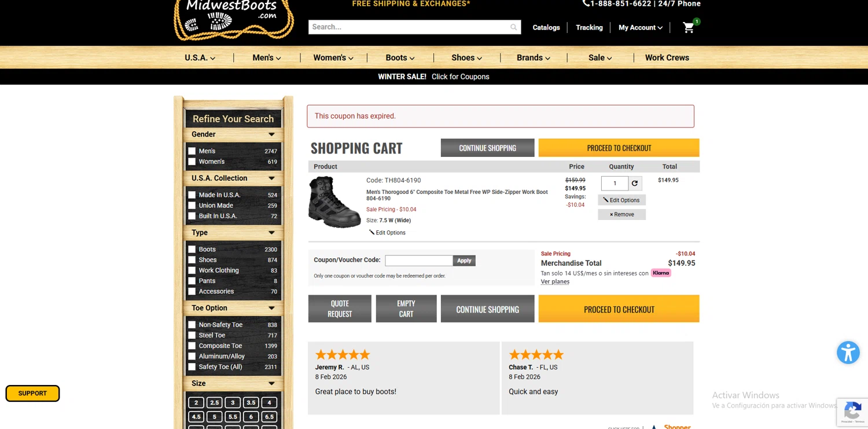
Task: Click Jeremy R.'s five-star rating
Action: pyautogui.click(x=343, y=354)
